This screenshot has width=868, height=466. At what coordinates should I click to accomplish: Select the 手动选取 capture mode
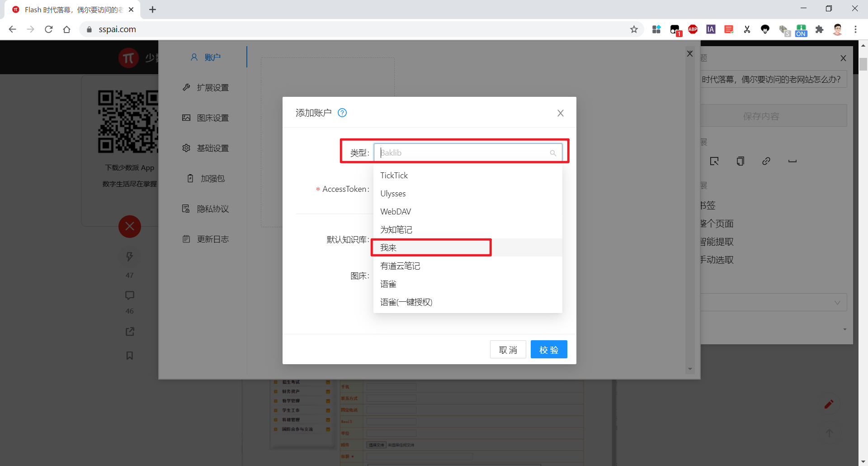[717, 260]
